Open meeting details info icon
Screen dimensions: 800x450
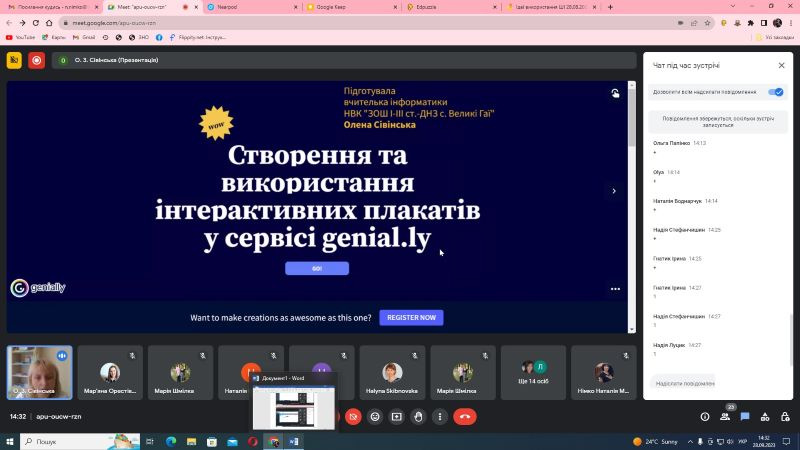(x=705, y=417)
